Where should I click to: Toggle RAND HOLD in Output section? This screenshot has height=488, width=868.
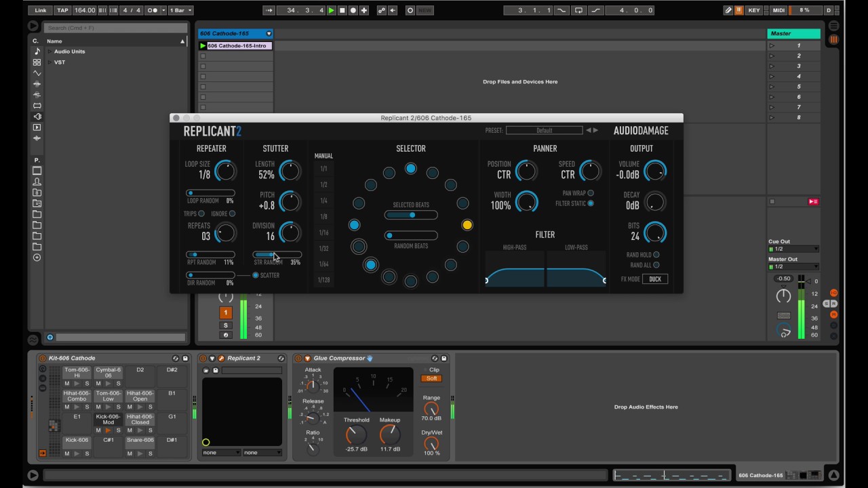[656, 255]
